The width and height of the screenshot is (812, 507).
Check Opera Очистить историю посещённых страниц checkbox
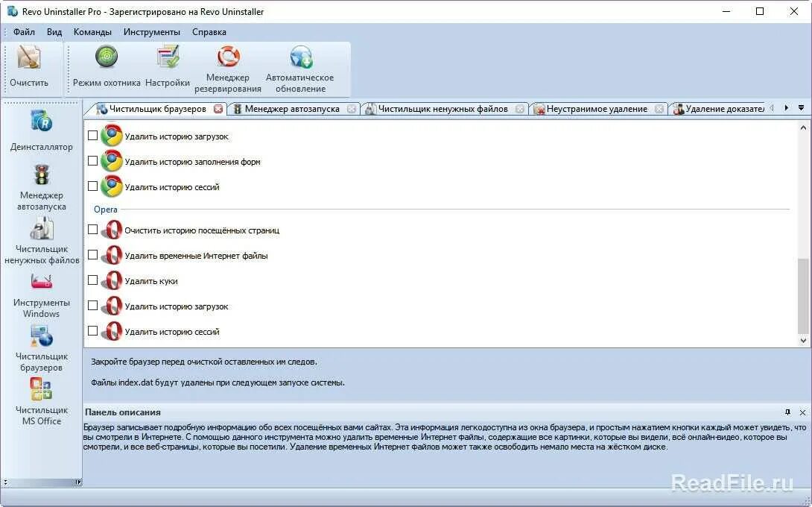pyautogui.click(x=92, y=229)
